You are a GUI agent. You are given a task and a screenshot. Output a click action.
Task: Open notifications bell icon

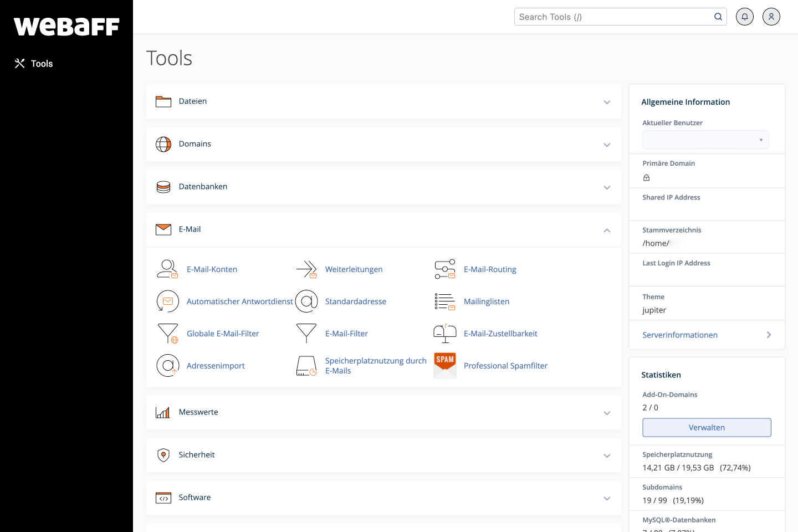(744, 17)
